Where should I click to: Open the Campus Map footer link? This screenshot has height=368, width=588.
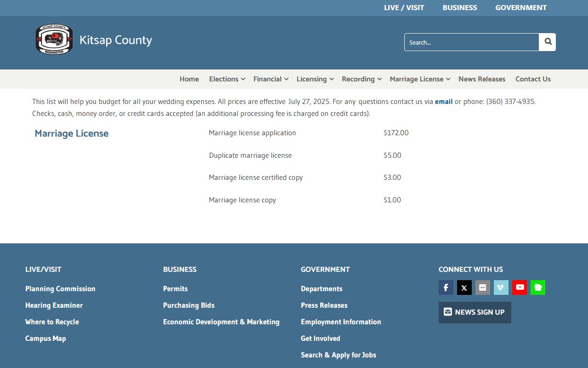point(45,339)
